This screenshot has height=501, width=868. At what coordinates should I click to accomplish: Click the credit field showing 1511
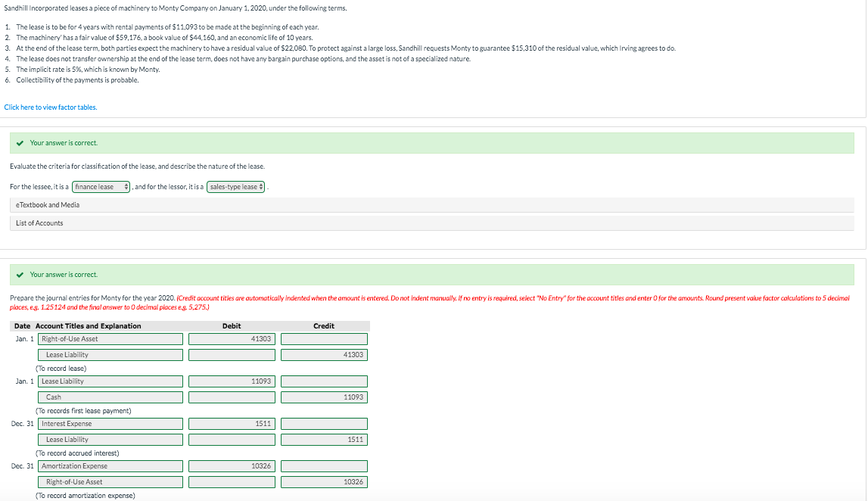tap(324, 440)
